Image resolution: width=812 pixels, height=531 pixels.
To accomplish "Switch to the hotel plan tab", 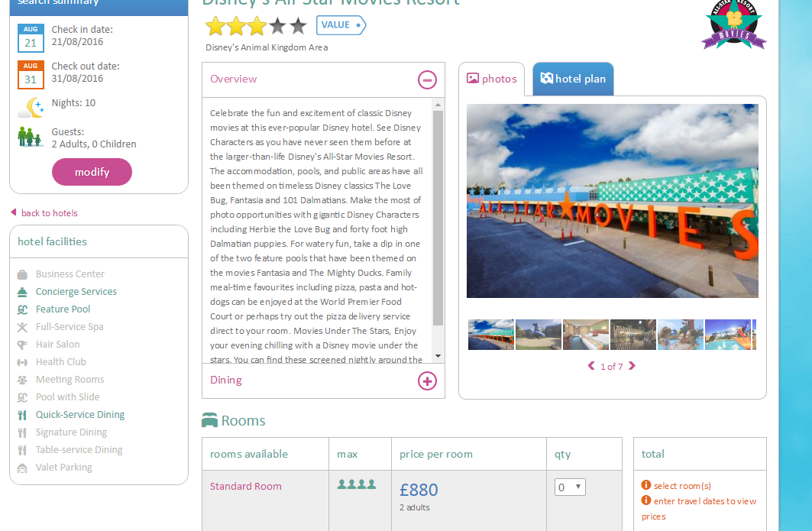I will [x=573, y=79].
